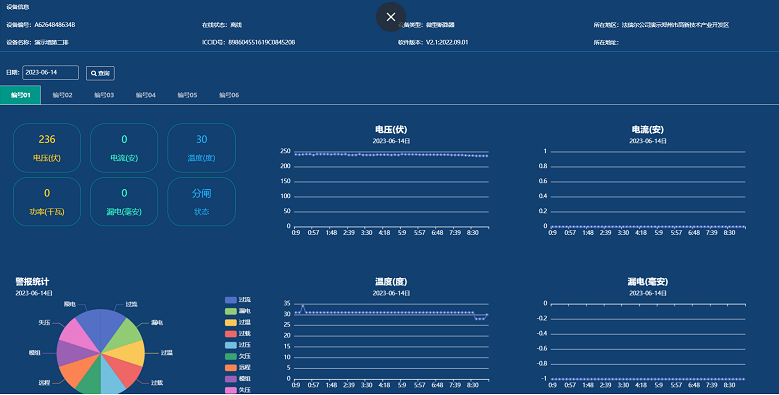This screenshot has height=395, width=779.
Task: Close the device info panel with X
Action: (x=390, y=17)
